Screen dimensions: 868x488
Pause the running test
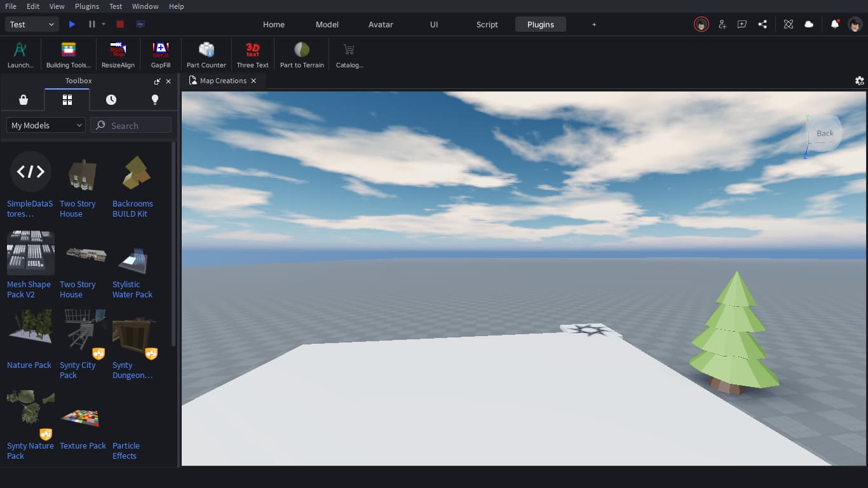[x=92, y=24]
